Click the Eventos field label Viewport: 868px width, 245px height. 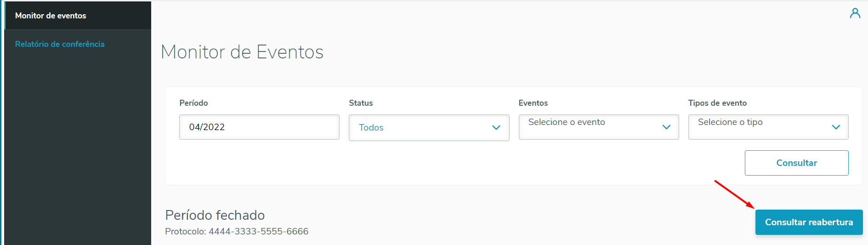pyautogui.click(x=533, y=103)
